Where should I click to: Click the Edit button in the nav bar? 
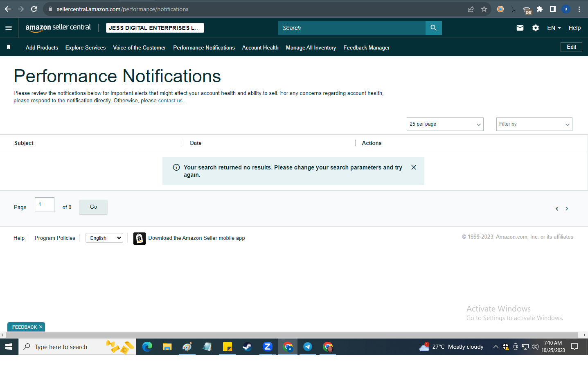point(571,47)
